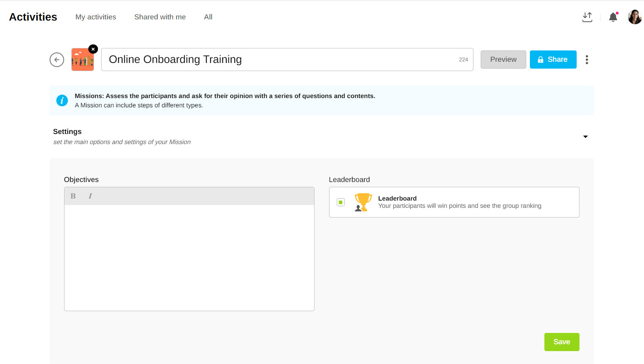Click the Preview button
This screenshot has width=644, height=364.
(503, 60)
